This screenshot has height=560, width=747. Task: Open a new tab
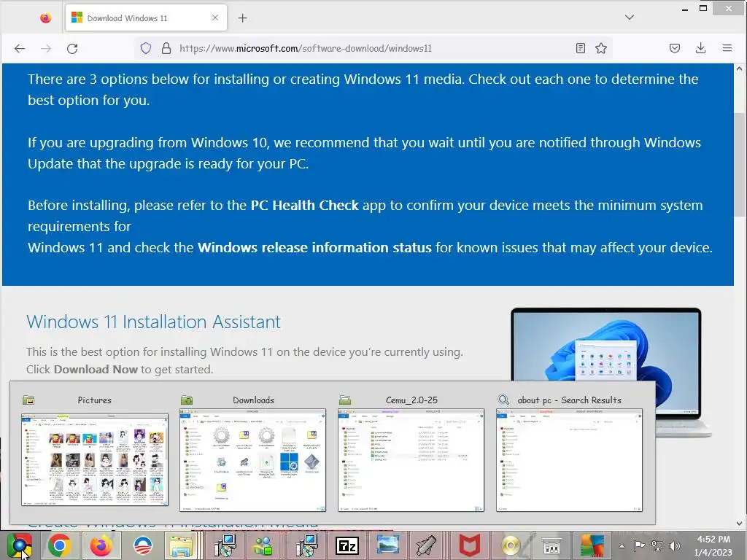[242, 18]
